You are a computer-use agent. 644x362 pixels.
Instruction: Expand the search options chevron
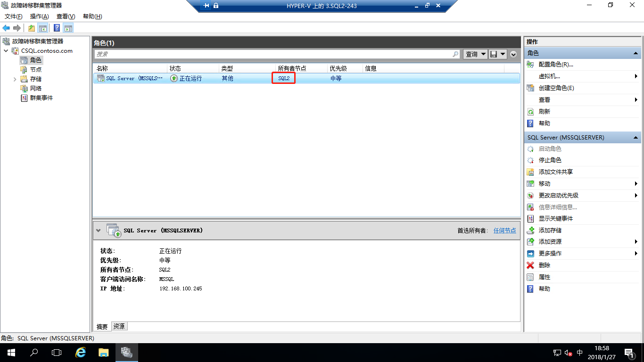(513, 54)
